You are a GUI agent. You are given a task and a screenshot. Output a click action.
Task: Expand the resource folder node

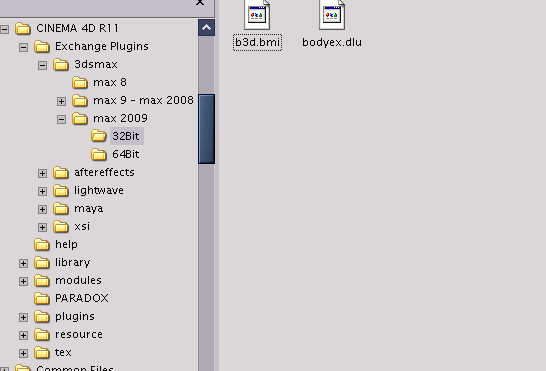[23, 335]
